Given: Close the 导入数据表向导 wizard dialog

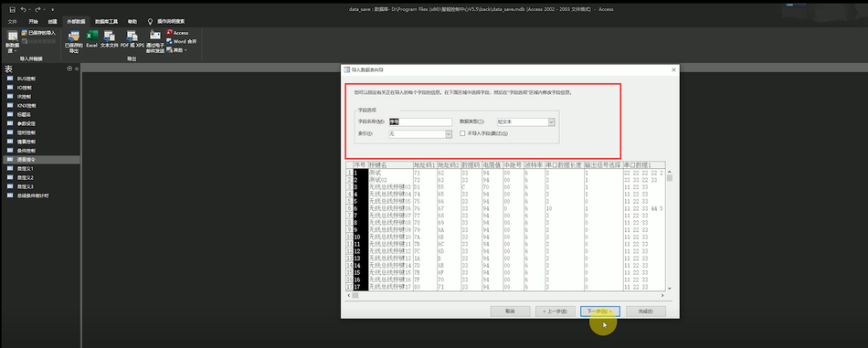Looking at the screenshot, I should pyautogui.click(x=673, y=69).
